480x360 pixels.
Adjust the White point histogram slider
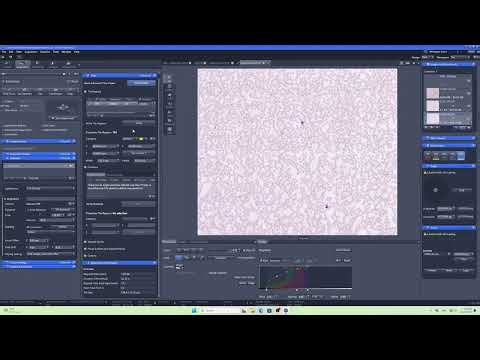(308, 290)
